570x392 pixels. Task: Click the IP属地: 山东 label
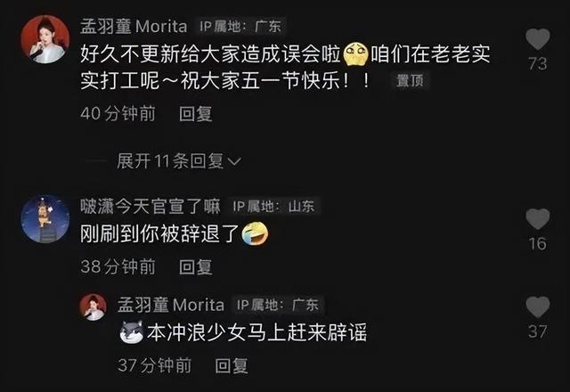[273, 207]
